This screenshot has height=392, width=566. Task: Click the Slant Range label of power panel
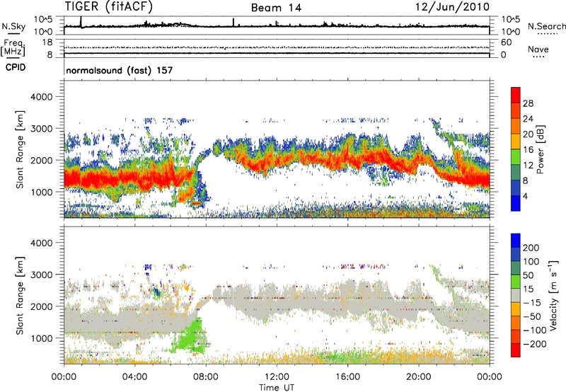(x=20, y=149)
